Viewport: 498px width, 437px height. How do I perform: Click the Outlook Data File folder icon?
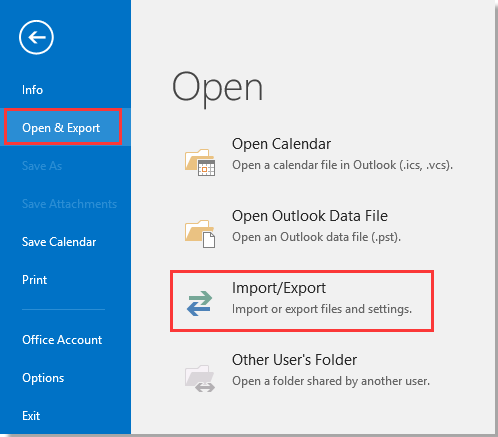(x=200, y=234)
